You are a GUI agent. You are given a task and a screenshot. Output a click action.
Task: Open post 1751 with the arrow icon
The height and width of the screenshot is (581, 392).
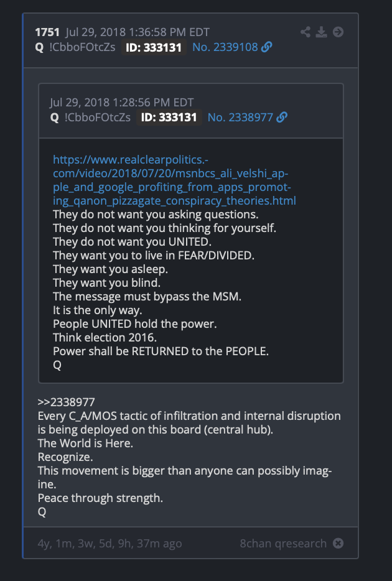click(338, 32)
